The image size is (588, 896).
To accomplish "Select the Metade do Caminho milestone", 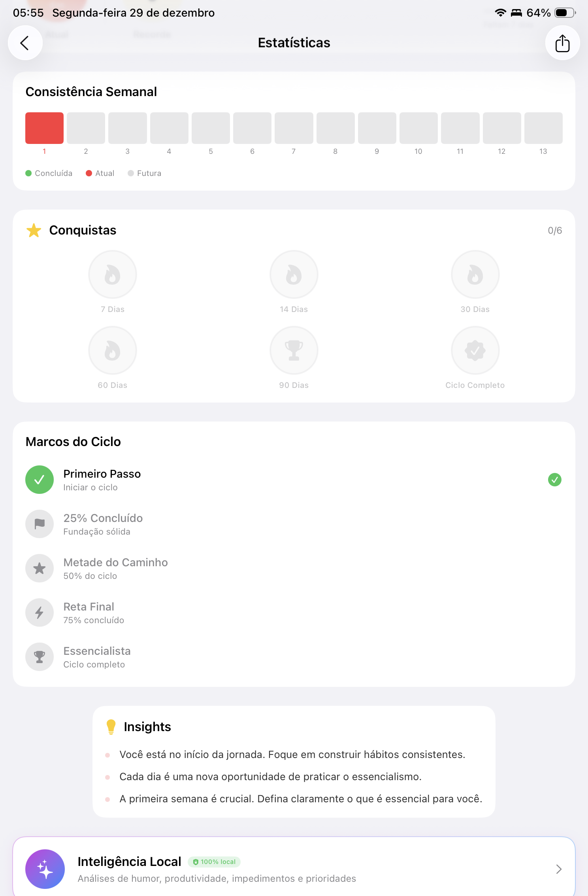I will tap(115, 568).
